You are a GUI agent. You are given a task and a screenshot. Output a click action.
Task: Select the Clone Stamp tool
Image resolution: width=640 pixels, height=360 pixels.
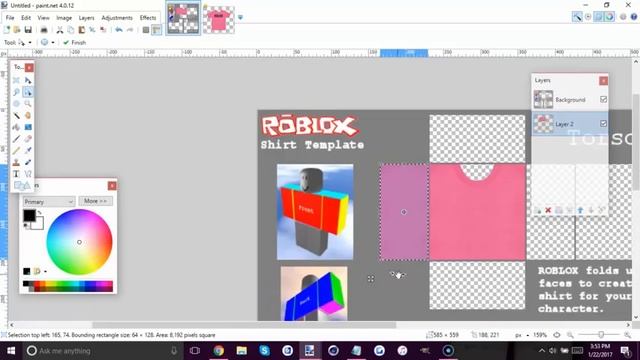(16, 162)
